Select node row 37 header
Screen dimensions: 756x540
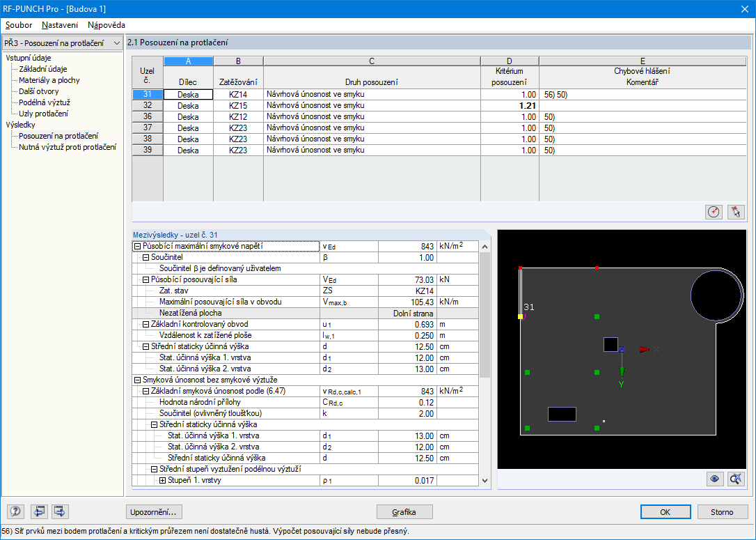[x=148, y=128]
